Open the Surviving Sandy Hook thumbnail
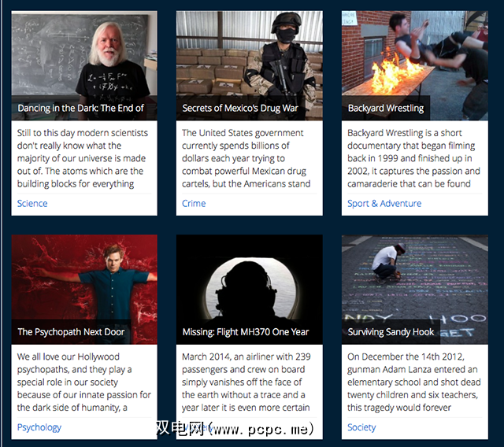This screenshot has height=447, width=504. [x=415, y=290]
